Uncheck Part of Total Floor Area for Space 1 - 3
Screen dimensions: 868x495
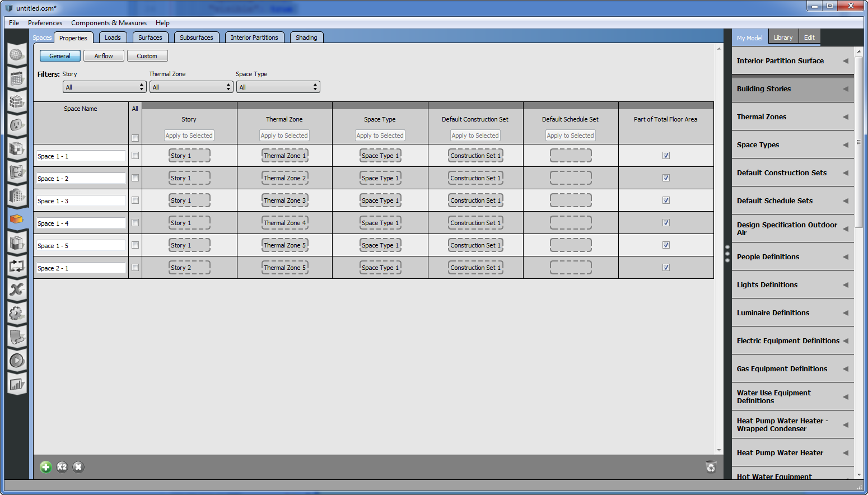tap(666, 200)
